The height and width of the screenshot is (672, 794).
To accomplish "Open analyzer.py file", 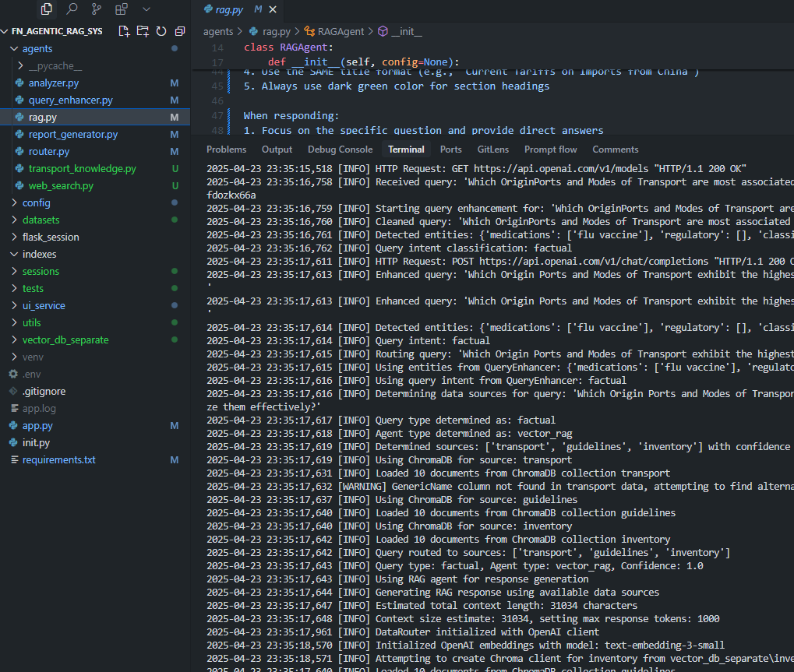I will coord(54,83).
